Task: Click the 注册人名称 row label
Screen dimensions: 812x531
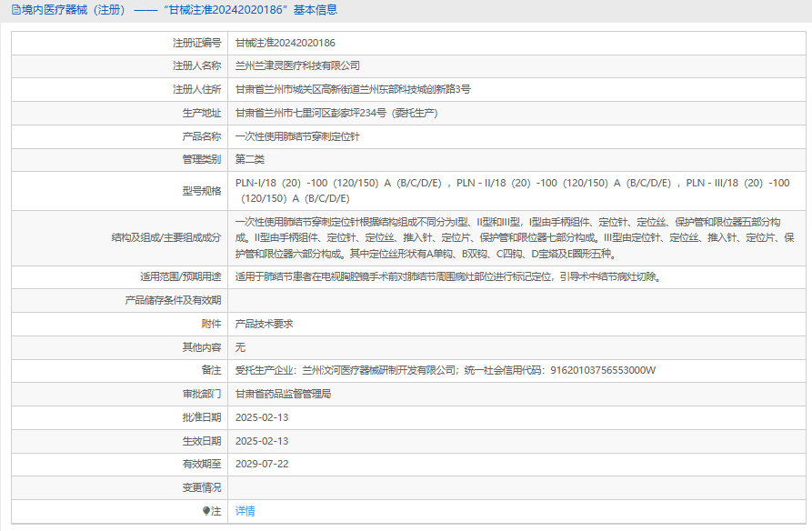Action: click(196, 65)
